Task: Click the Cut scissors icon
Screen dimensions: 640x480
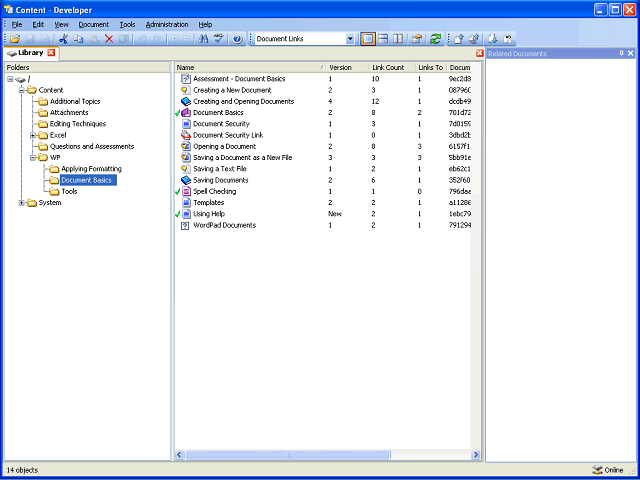Action: [63, 39]
